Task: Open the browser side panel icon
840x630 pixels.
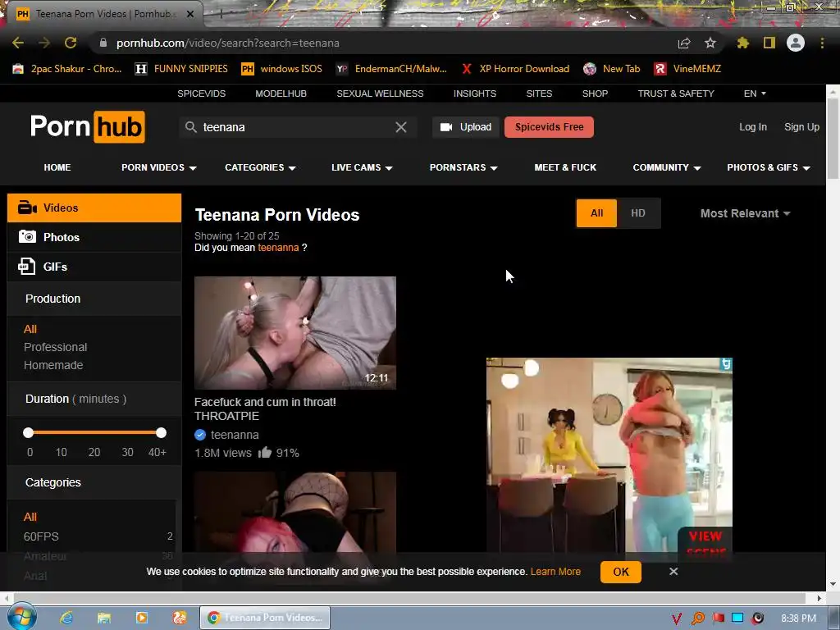Action: pos(769,43)
